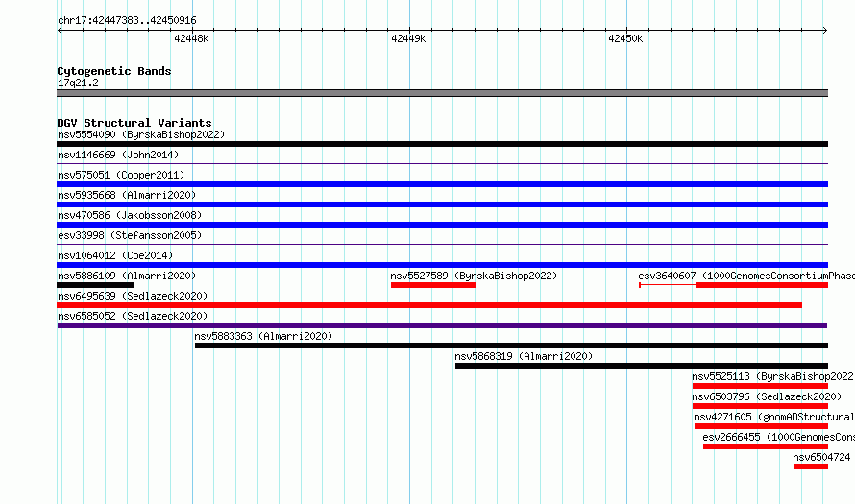Open nsv5935668 (Almarri2020) variant label
The image size is (855, 504).
click(127, 195)
